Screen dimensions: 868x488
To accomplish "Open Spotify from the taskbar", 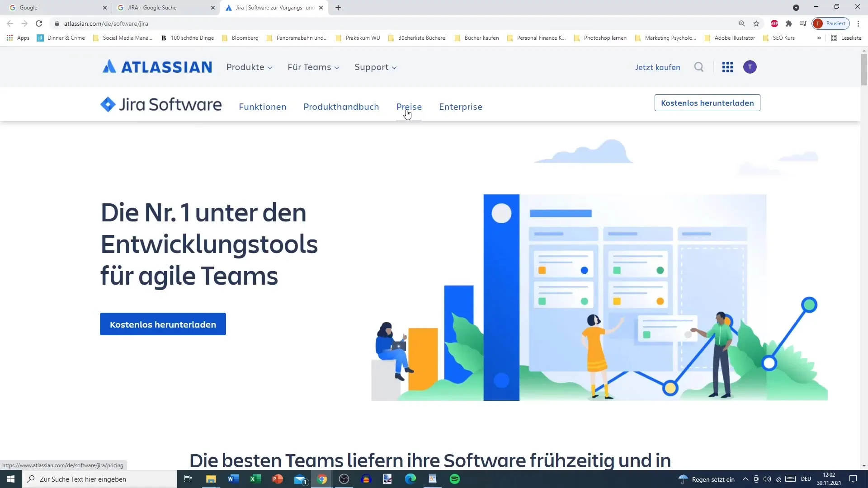I will pos(455,479).
